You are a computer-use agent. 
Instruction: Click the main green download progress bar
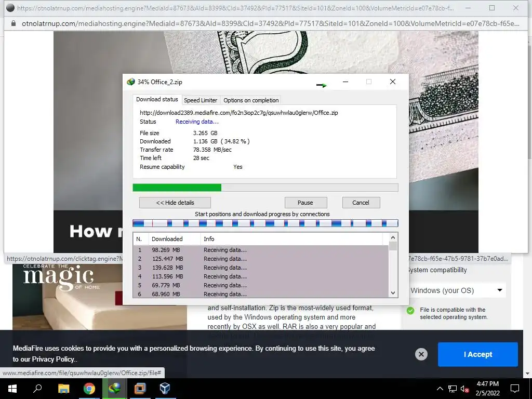pyautogui.click(x=265, y=187)
